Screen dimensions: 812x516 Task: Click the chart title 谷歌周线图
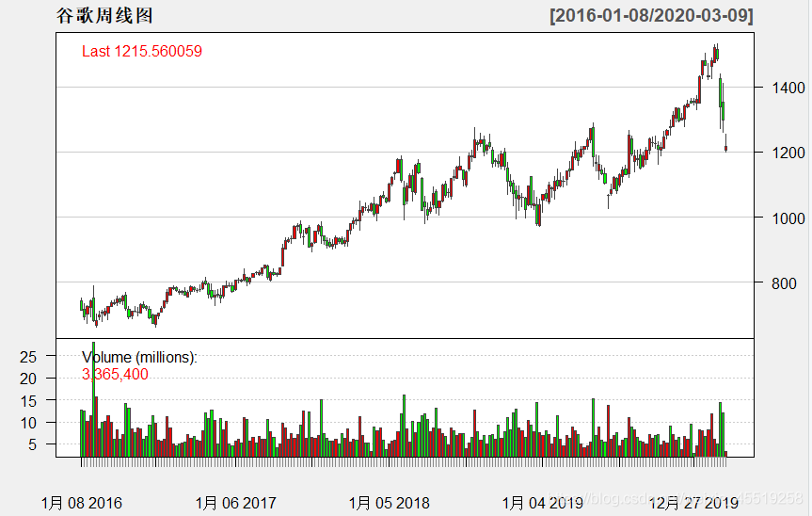tap(104, 15)
